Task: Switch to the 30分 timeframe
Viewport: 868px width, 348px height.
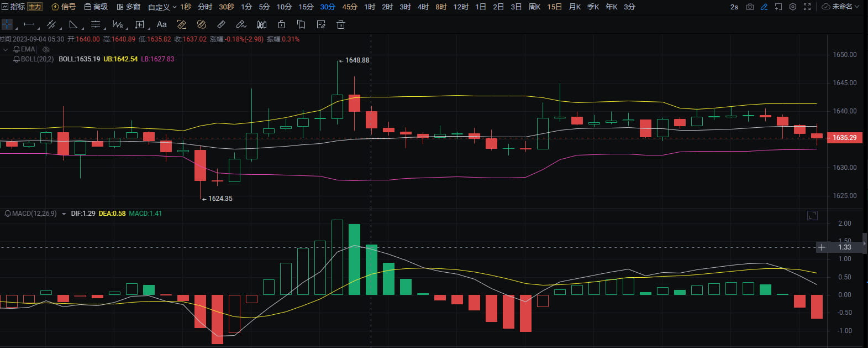Action: (x=328, y=7)
